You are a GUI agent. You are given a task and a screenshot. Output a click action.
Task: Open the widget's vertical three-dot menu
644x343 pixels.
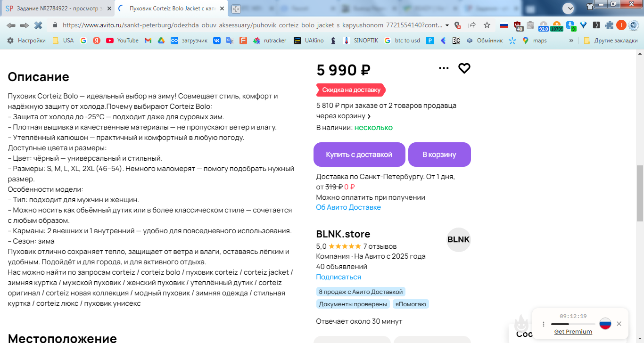[x=544, y=324]
